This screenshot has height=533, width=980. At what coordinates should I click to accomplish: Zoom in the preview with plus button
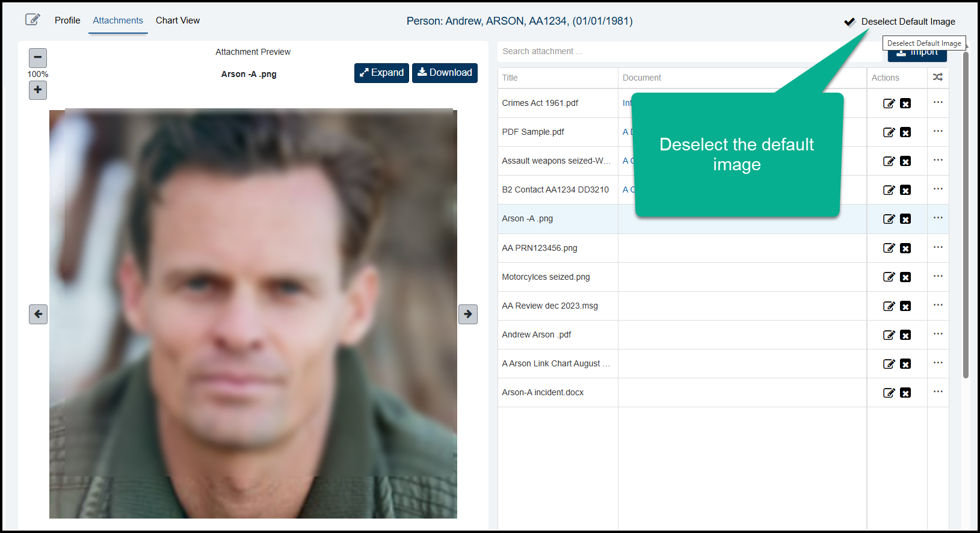click(38, 90)
